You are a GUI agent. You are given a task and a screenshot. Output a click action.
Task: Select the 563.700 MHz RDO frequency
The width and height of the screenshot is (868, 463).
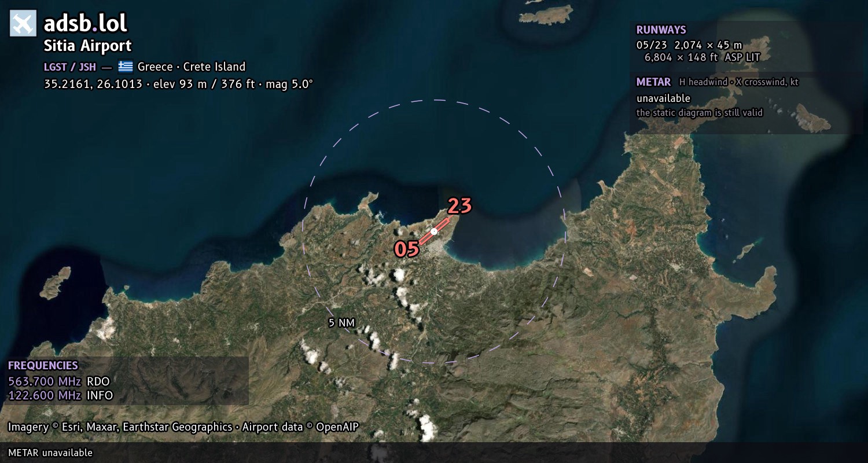pyautogui.click(x=58, y=381)
